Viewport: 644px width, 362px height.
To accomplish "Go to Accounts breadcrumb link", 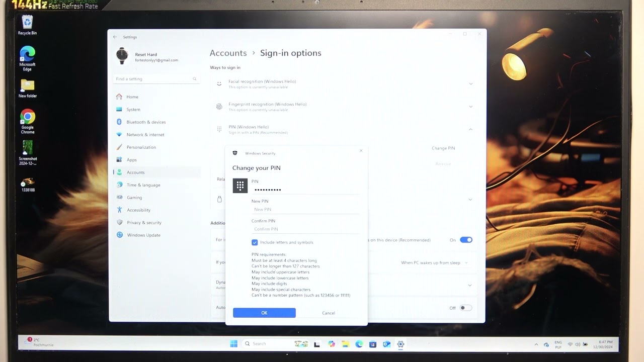I will click(x=228, y=53).
